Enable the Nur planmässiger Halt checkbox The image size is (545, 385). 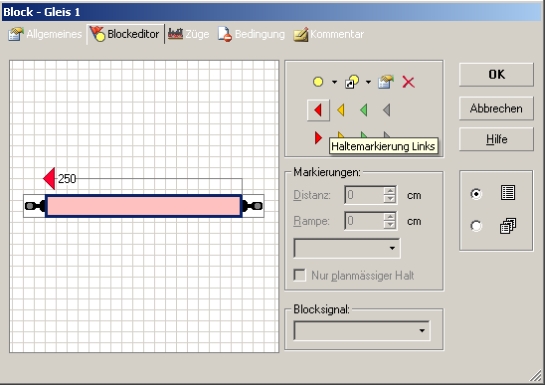(300, 275)
